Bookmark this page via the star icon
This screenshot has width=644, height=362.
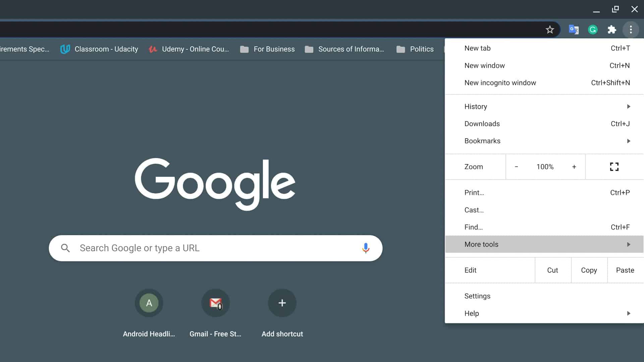coord(550,29)
